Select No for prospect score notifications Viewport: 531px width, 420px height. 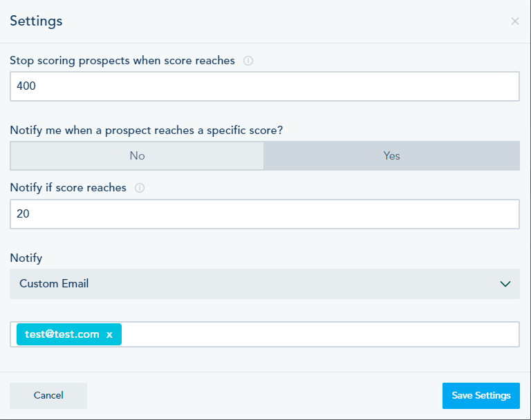point(137,156)
